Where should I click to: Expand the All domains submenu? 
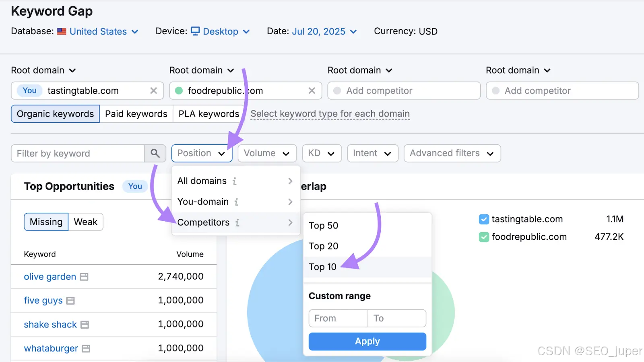(236, 181)
